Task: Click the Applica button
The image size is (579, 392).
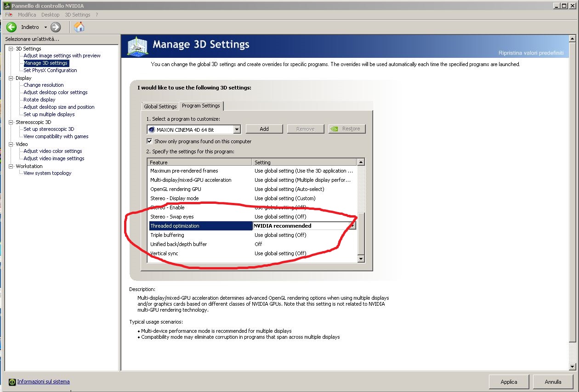Action: coord(509,381)
